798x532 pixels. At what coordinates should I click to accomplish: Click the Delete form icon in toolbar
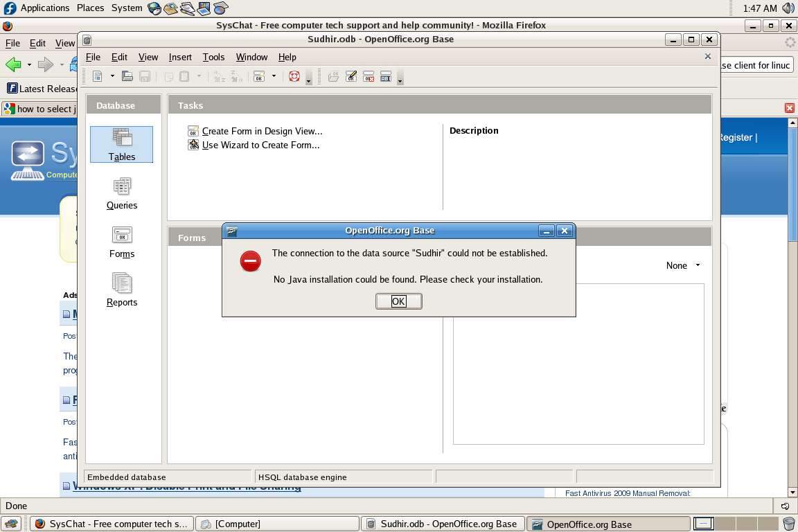tap(369, 76)
